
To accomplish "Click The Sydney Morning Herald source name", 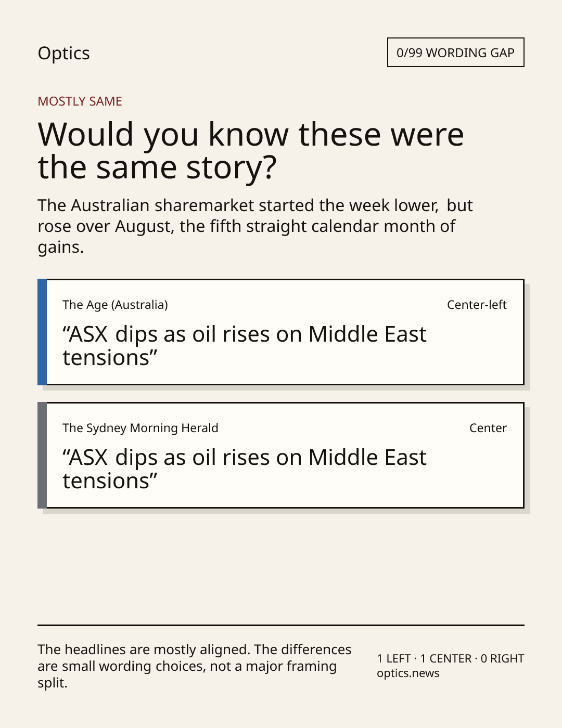I will tap(140, 428).
